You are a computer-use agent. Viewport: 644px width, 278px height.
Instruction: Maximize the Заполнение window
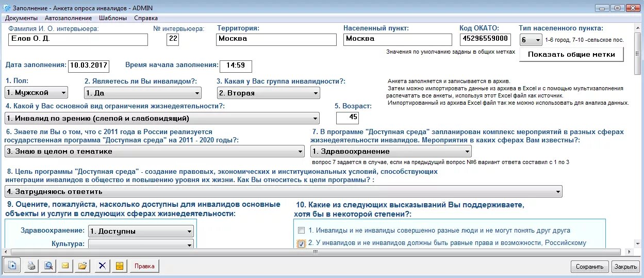[617, 8]
